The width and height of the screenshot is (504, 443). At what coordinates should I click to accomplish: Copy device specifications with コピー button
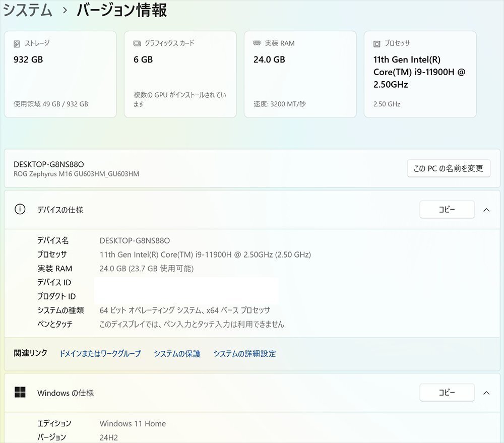point(447,210)
